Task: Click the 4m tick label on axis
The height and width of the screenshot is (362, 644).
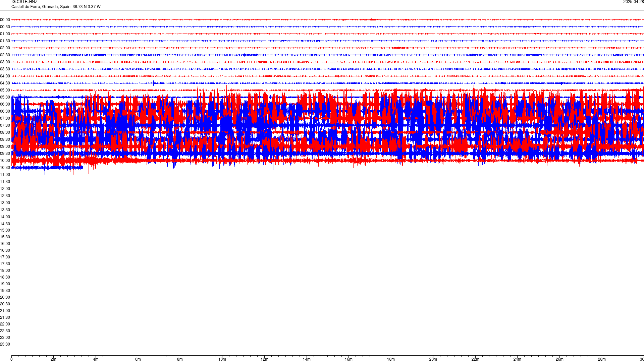Action: click(x=96, y=359)
